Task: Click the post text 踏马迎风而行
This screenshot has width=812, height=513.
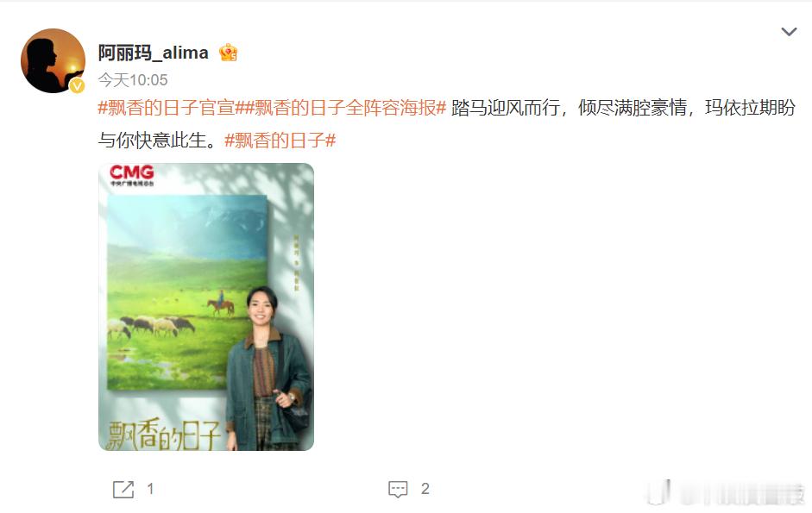Action: click(x=506, y=108)
